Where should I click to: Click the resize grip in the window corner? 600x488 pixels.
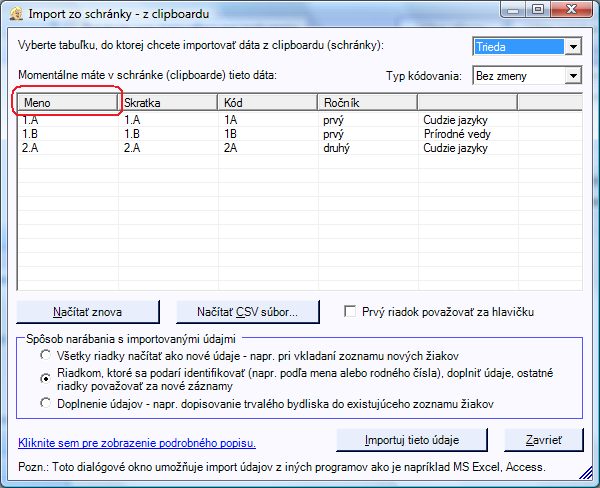[x=586, y=473]
